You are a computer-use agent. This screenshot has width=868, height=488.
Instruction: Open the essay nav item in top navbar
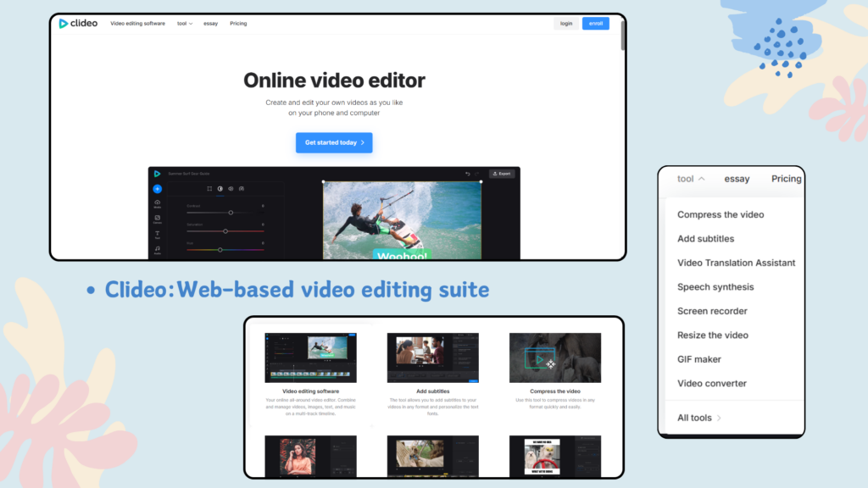[210, 23]
